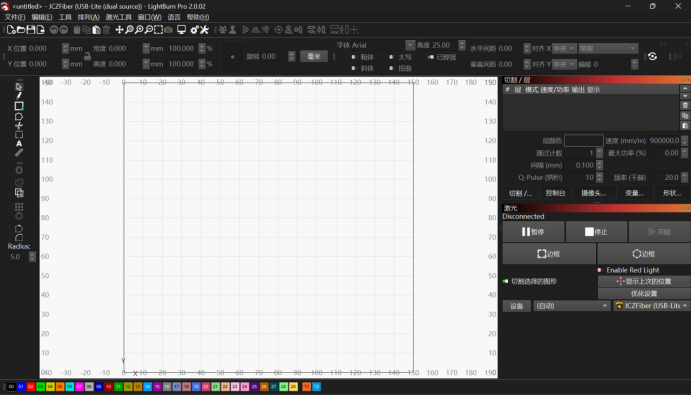Select the Draw lines pencil tool

pyautogui.click(x=19, y=96)
